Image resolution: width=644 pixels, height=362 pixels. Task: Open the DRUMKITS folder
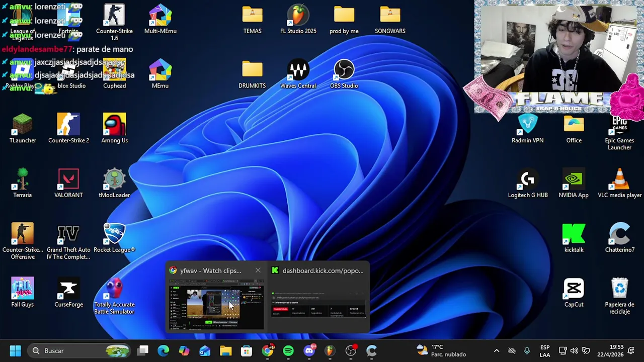pyautogui.click(x=252, y=74)
